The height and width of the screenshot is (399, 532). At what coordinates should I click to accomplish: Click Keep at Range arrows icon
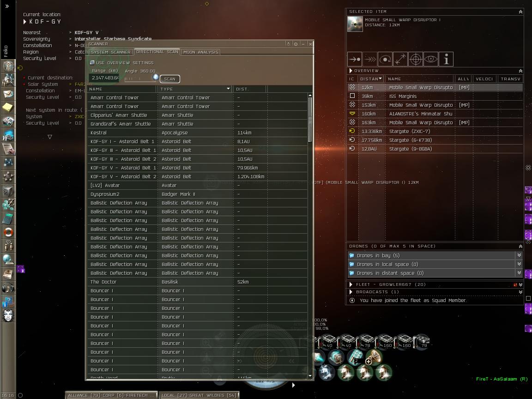(400, 60)
